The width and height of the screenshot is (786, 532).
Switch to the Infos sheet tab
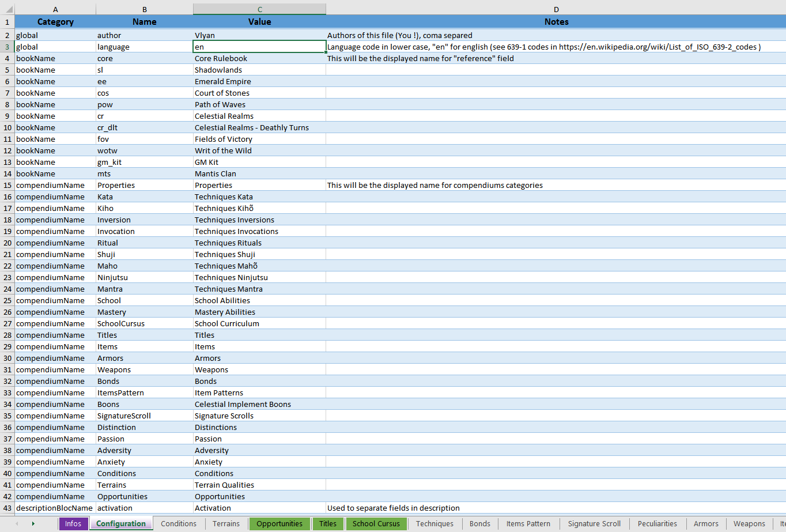point(73,524)
